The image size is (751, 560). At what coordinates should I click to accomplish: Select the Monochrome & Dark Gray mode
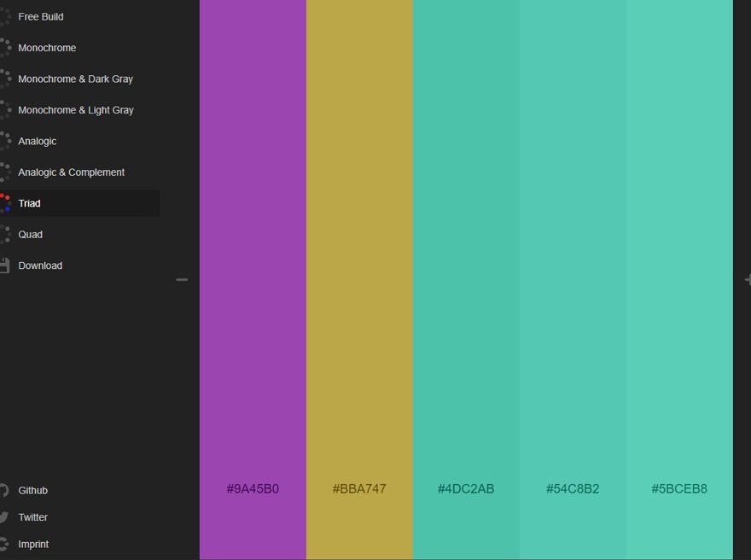pyautogui.click(x=77, y=79)
